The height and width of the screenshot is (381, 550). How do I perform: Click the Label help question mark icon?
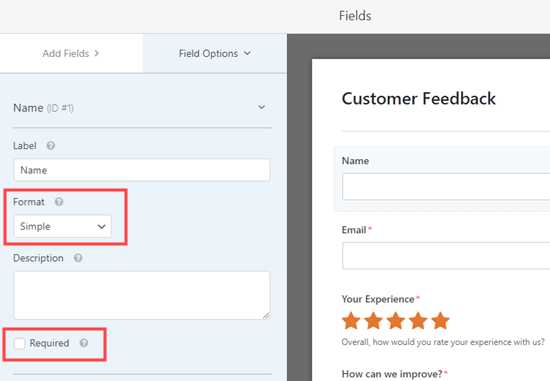tap(51, 146)
